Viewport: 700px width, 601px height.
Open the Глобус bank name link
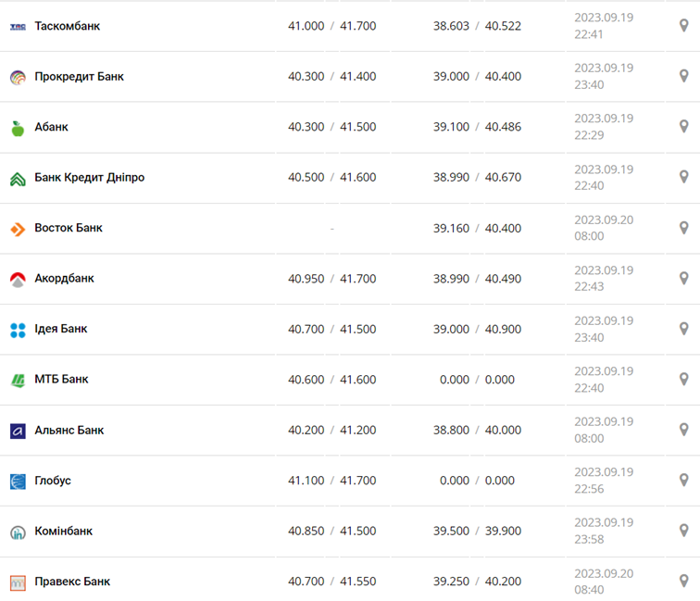tap(53, 481)
